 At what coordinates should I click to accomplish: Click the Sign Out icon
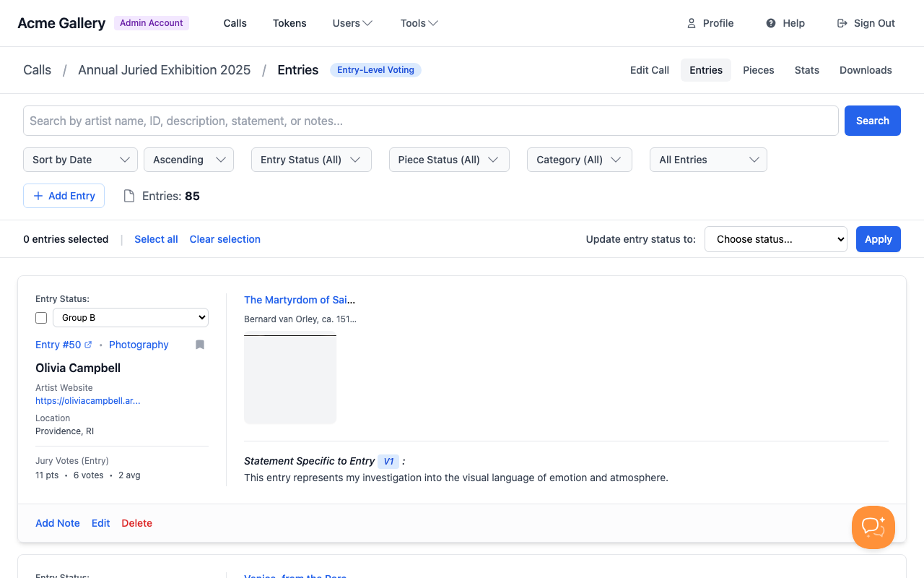click(x=842, y=22)
